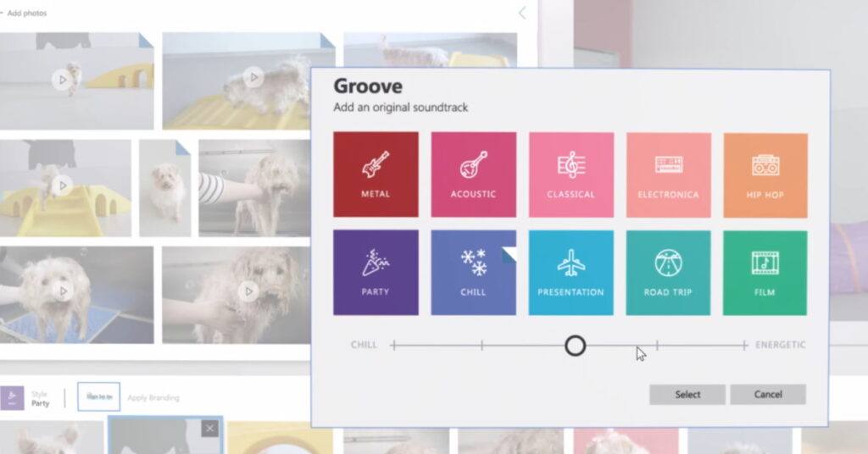The height and width of the screenshot is (454, 868).
Task: Select the Electronica keyboard tile
Action: (669, 175)
